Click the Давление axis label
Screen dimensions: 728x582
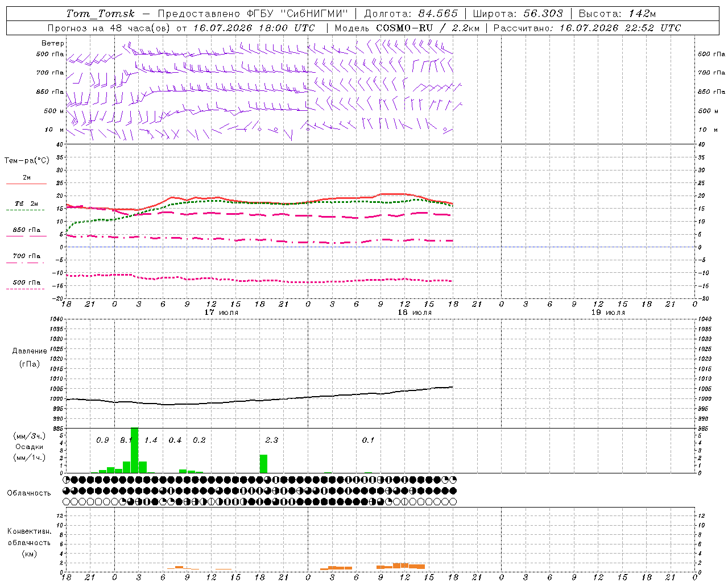30,351
